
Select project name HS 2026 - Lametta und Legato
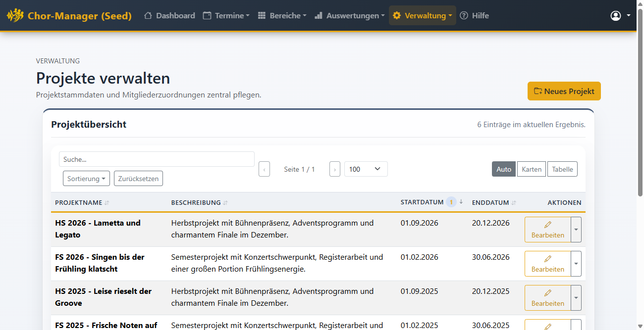98,229
